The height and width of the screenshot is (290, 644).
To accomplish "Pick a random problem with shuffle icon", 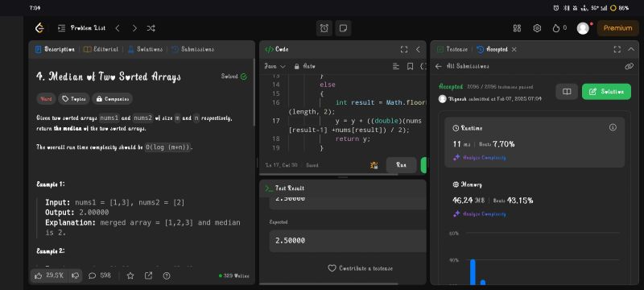I will [x=151, y=28].
